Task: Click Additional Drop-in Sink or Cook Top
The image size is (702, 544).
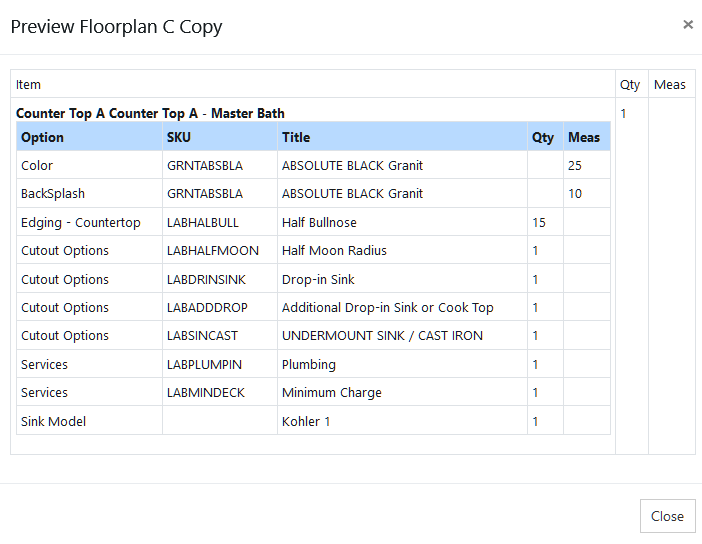Action: [x=387, y=307]
